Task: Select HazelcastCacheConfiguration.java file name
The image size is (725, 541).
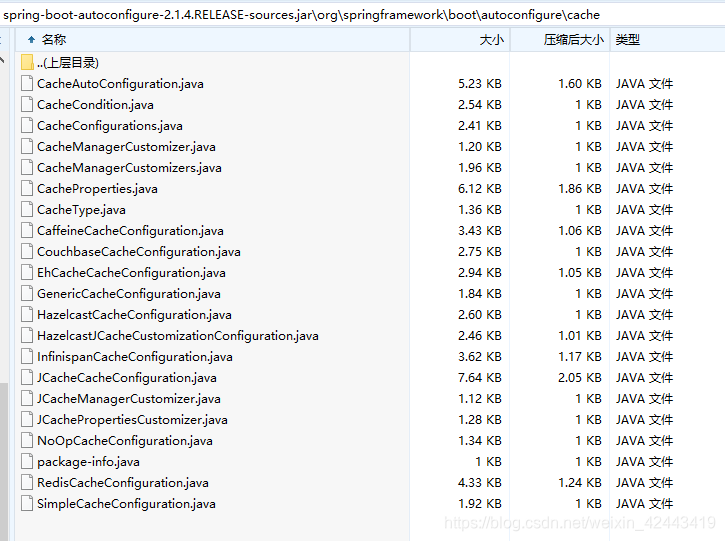Action: coord(134,315)
